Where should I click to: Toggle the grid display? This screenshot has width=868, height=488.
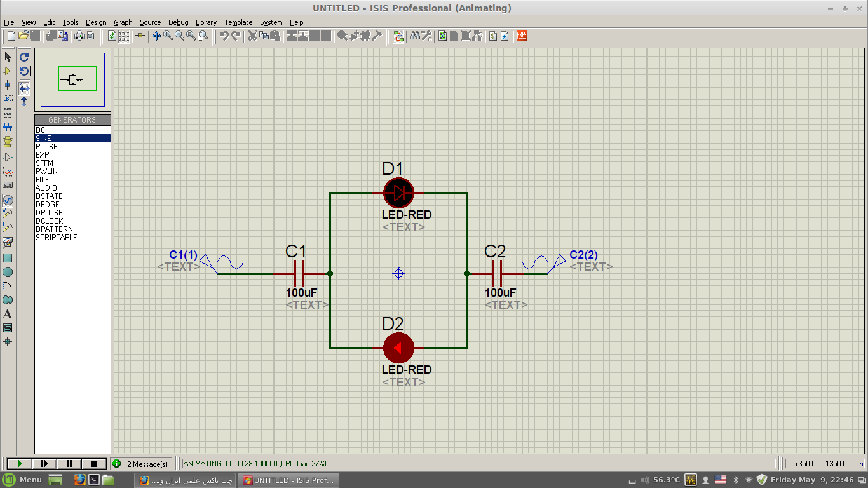tap(124, 36)
